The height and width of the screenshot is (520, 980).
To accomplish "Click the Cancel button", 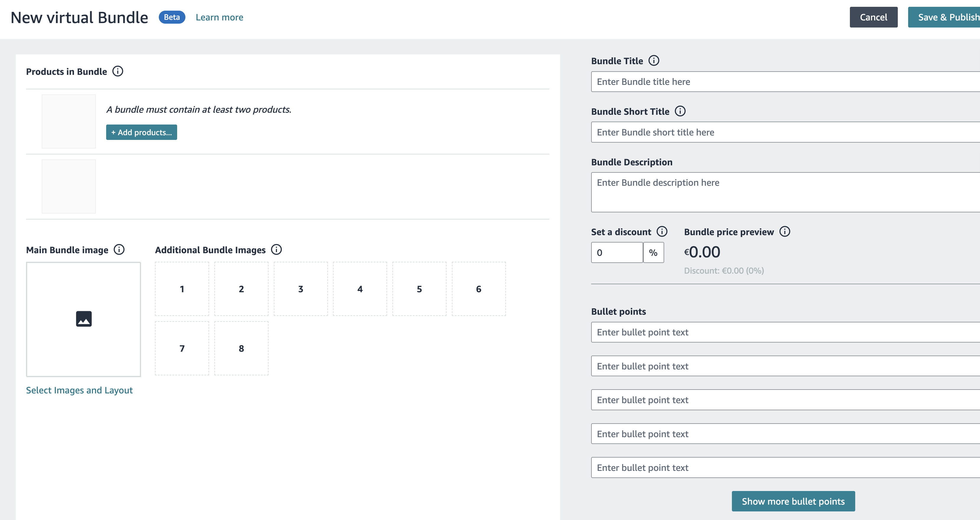I will [x=873, y=17].
